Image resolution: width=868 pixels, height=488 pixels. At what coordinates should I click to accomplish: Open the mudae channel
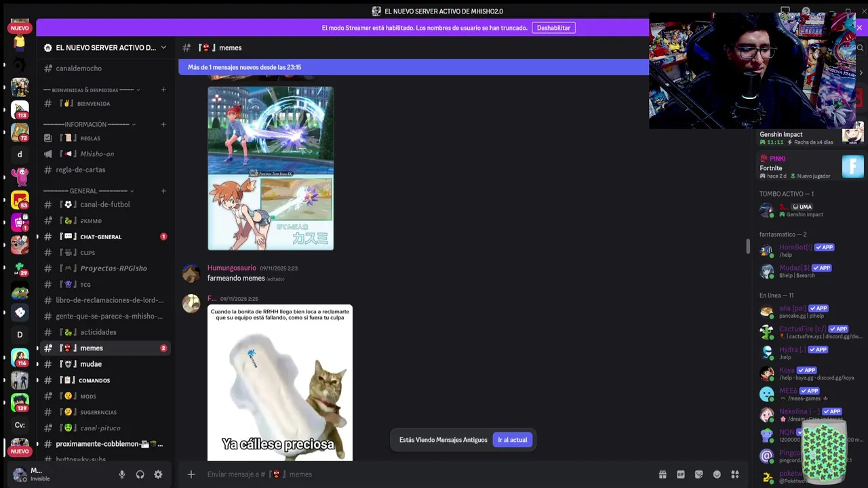(105, 364)
